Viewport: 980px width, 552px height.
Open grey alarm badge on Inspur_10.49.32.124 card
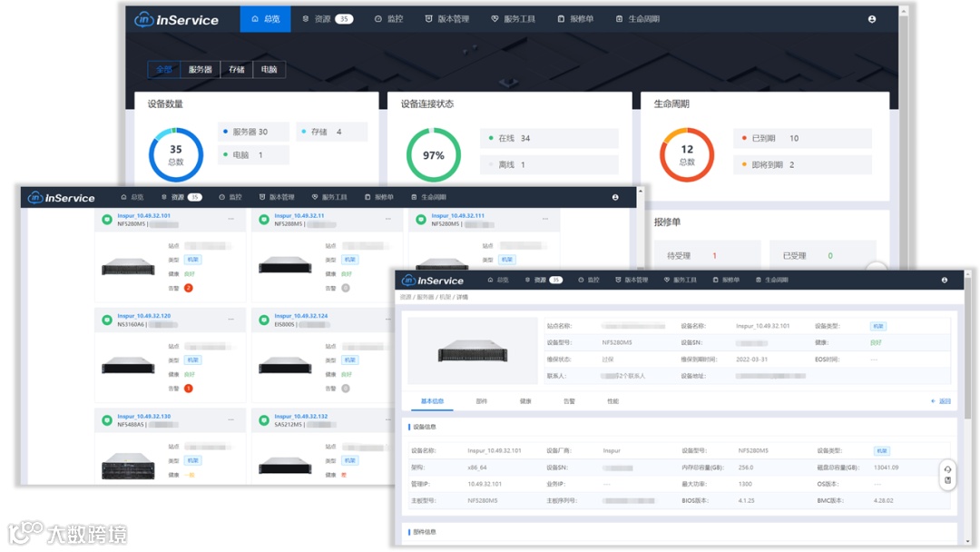point(346,389)
